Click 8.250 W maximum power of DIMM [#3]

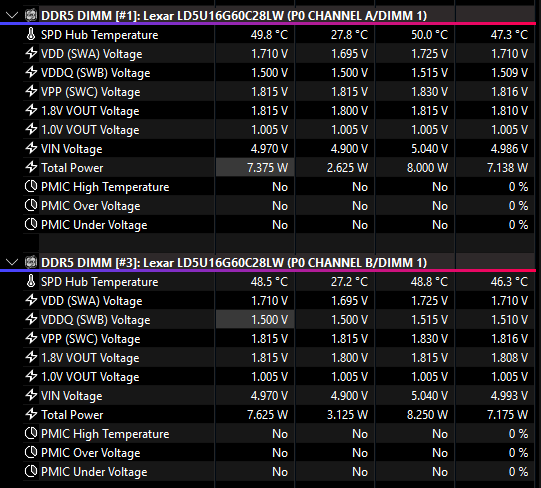coord(427,414)
